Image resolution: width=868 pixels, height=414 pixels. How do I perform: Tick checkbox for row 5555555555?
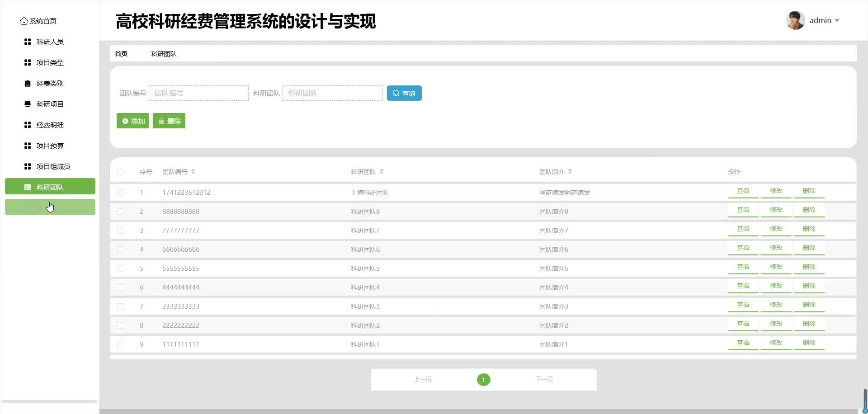coord(120,268)
